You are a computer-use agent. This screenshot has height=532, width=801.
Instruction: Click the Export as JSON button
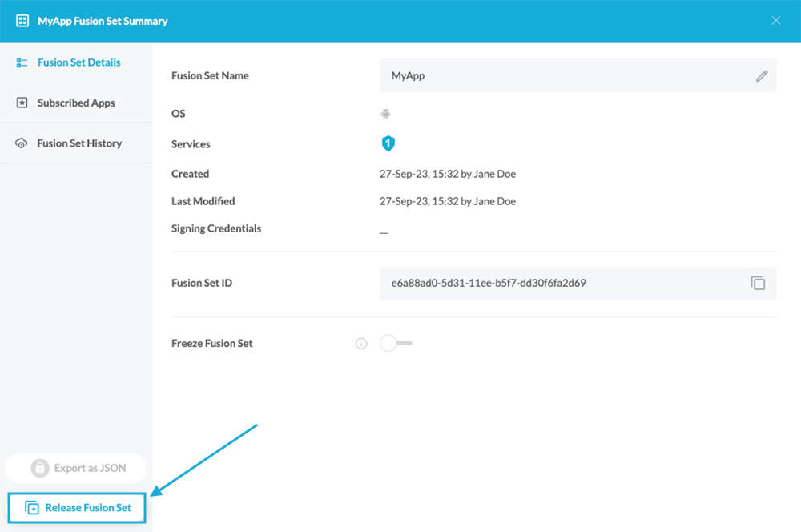77,468
